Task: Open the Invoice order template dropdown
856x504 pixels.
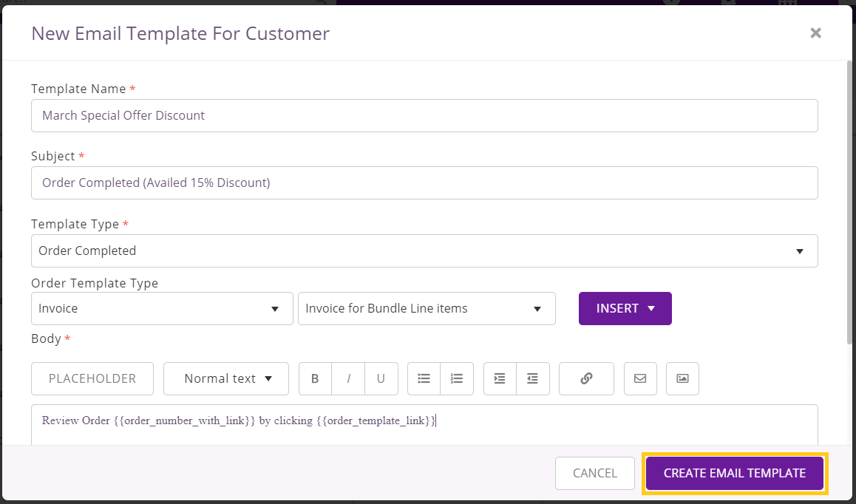Action: tap(162, 308)
